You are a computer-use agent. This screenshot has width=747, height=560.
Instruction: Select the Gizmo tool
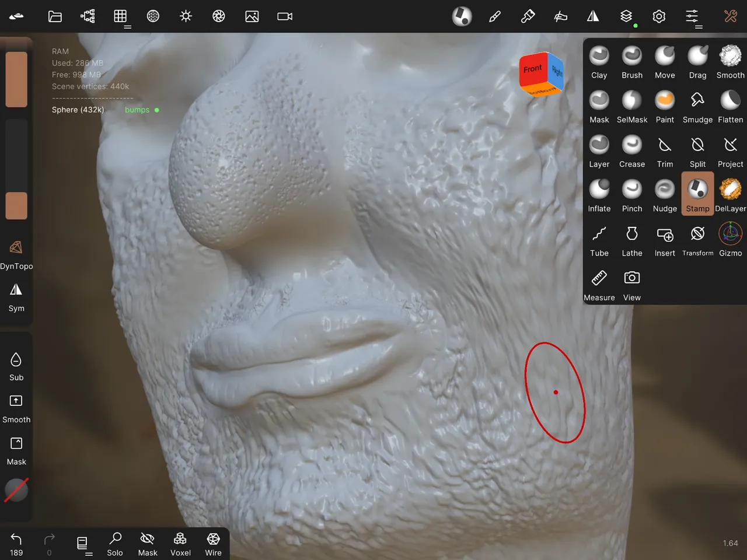tap(730, 240)
